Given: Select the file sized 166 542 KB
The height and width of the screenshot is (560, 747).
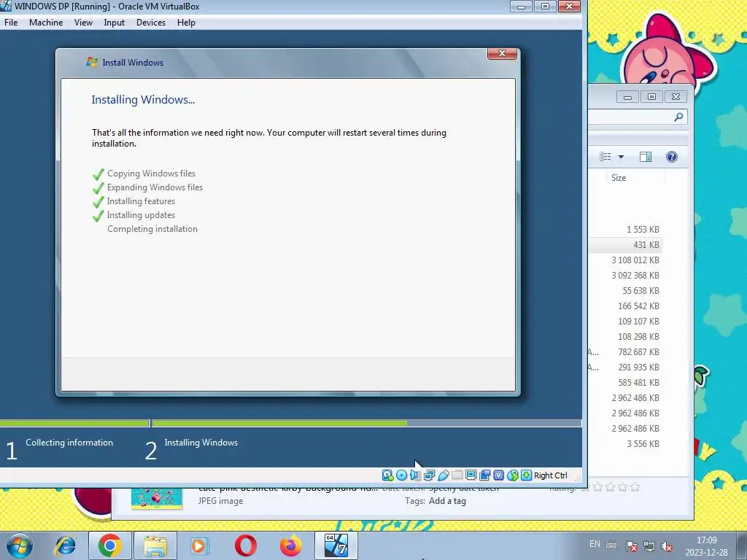Looking at the screenshot, I should pos(625,306).
